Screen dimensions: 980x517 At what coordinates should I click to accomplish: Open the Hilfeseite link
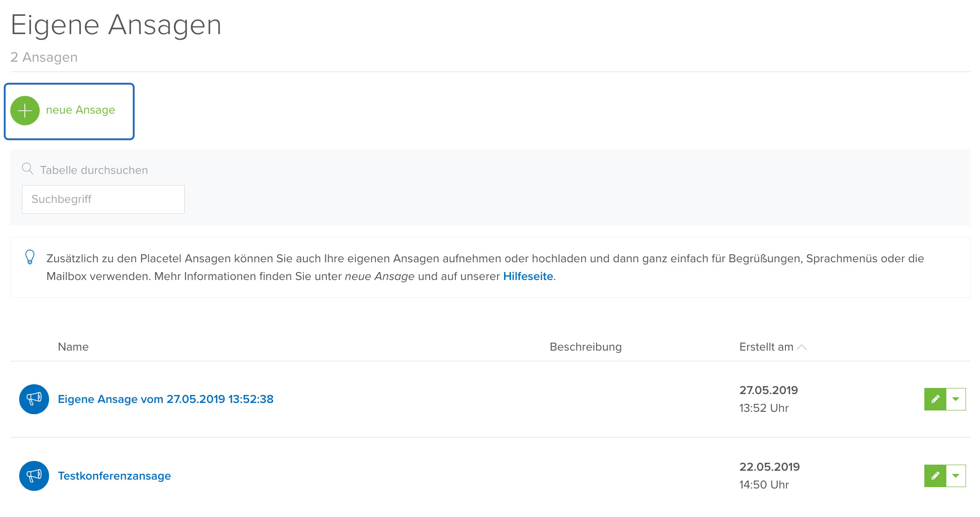[x=528, y=276]
